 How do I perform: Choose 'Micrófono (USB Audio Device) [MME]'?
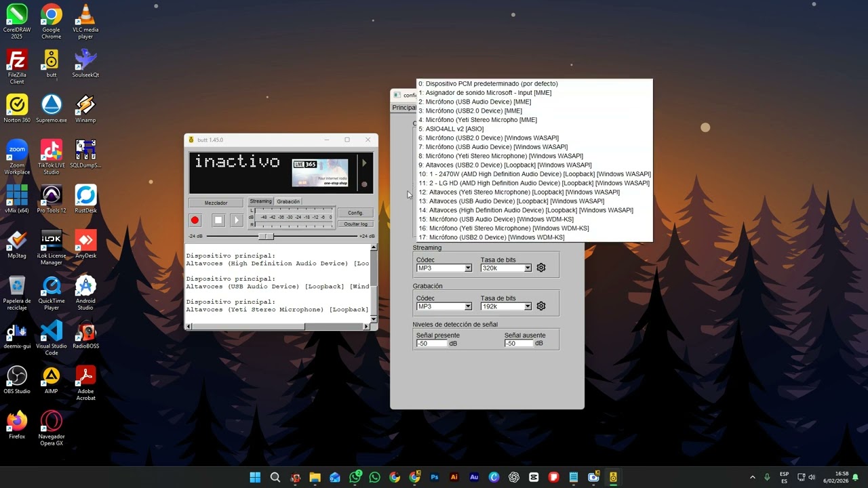[x=534, y=102]
